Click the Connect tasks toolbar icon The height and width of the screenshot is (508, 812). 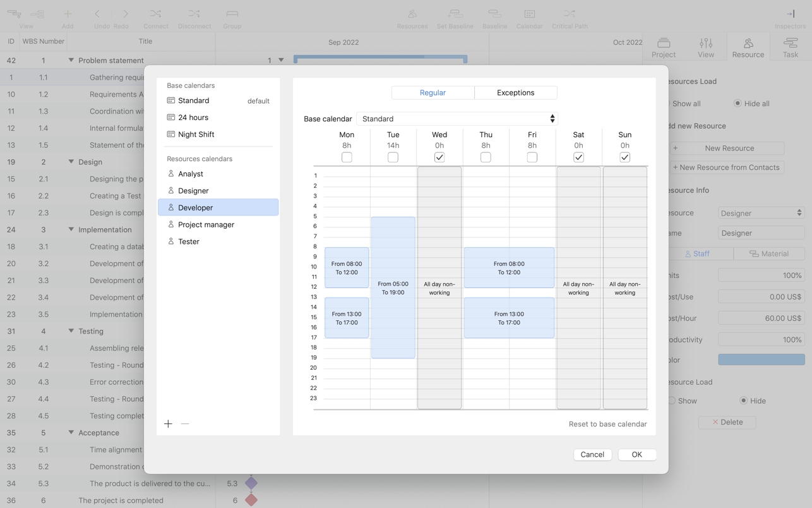(x=155, y=14)
